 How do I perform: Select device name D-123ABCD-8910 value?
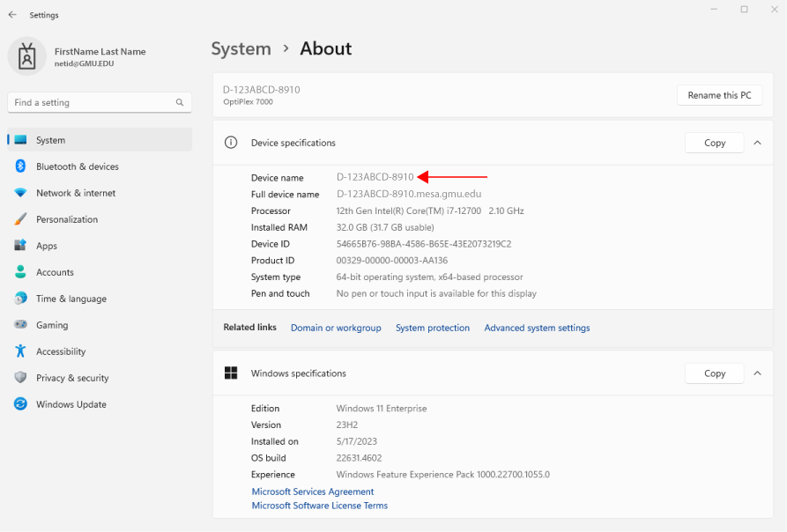click(x=375, y=177)
